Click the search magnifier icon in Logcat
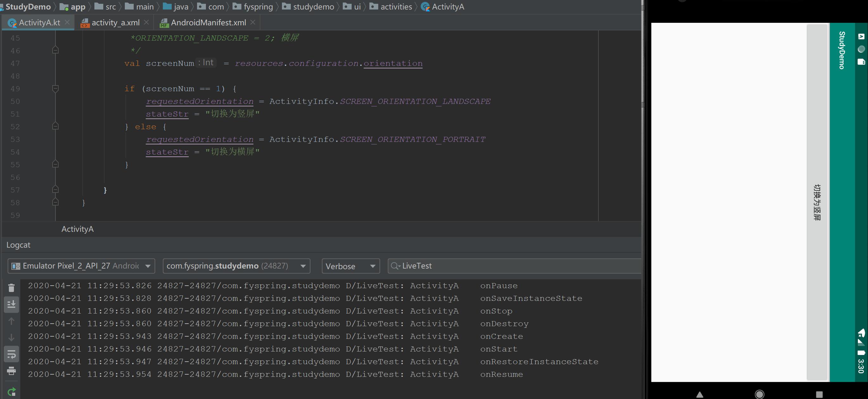 pyautogui.click(x=395, y=266)
